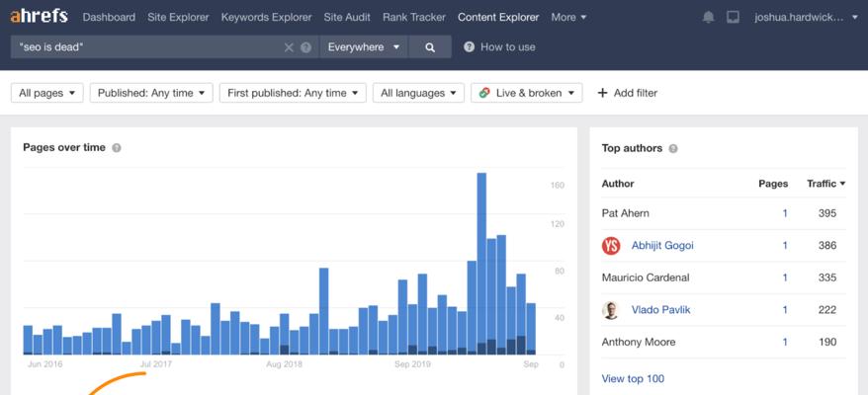The height and width of the screenshot is (395, 868).
Task: Click the Top authors heading
Action: pos(632,148)
